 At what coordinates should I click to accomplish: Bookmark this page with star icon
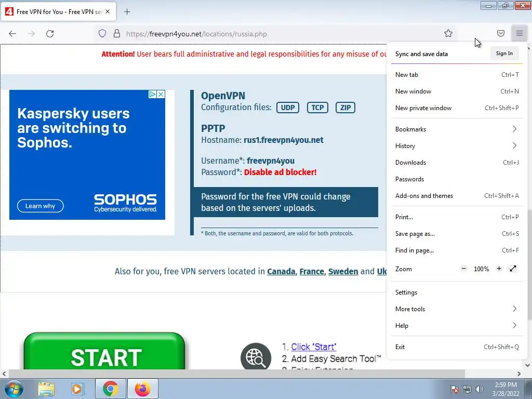click(x=448, y=33)
